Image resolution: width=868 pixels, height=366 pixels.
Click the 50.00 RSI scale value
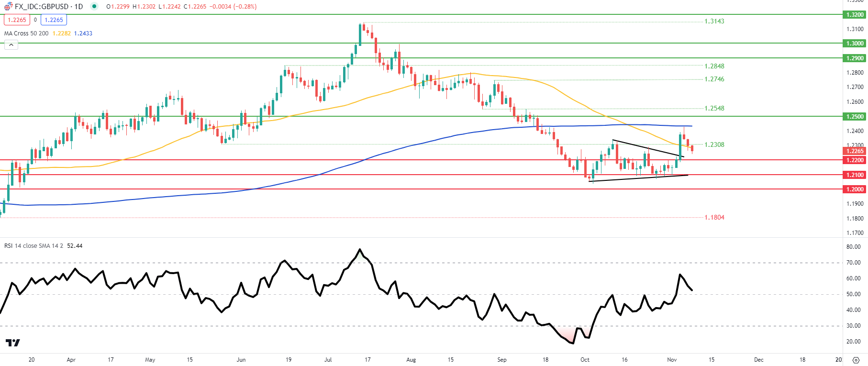[854, 294]
